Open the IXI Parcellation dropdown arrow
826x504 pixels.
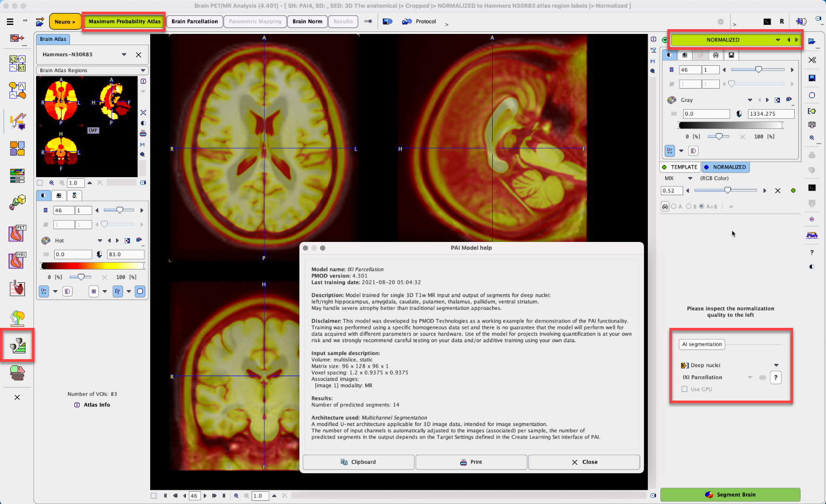(x=750, y=378)
